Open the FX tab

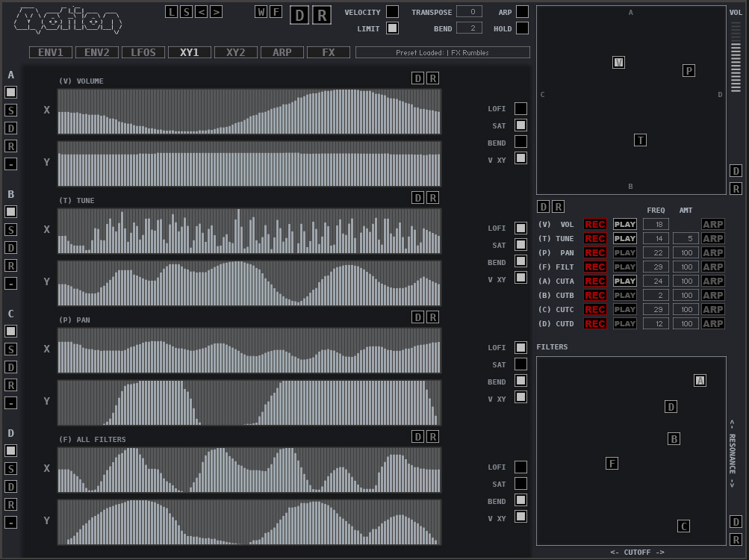point(329,52)
